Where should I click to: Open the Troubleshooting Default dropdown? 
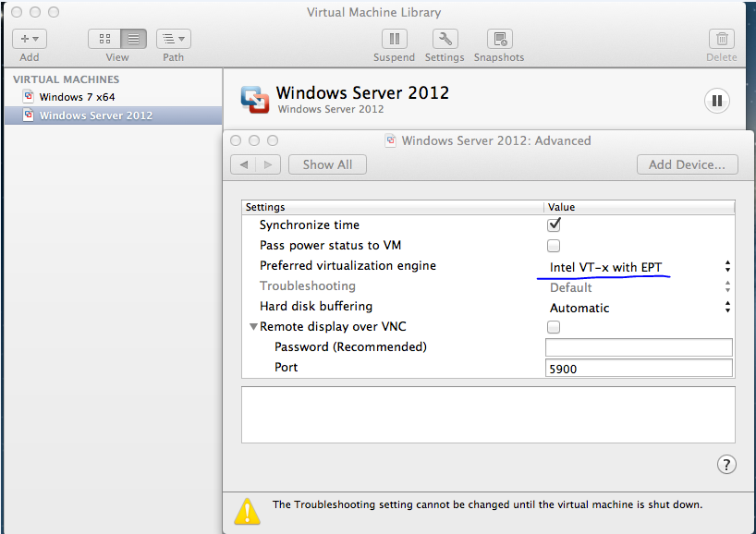(x=640, y=287)
